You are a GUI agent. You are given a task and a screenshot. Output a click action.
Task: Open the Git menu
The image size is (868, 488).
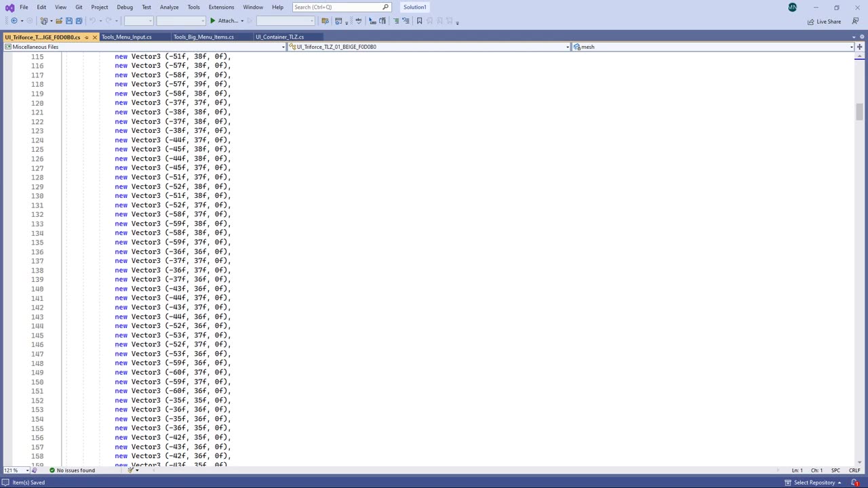[x=79, y=7]
